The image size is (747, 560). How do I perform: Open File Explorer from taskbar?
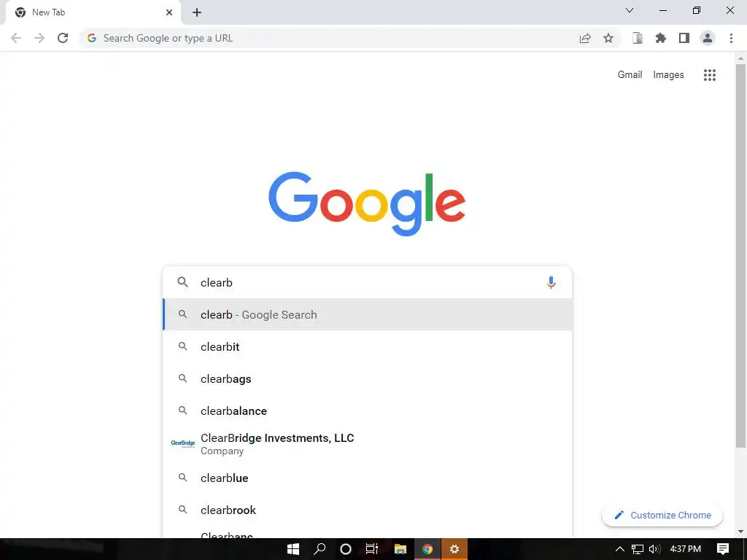pos(400,549)
